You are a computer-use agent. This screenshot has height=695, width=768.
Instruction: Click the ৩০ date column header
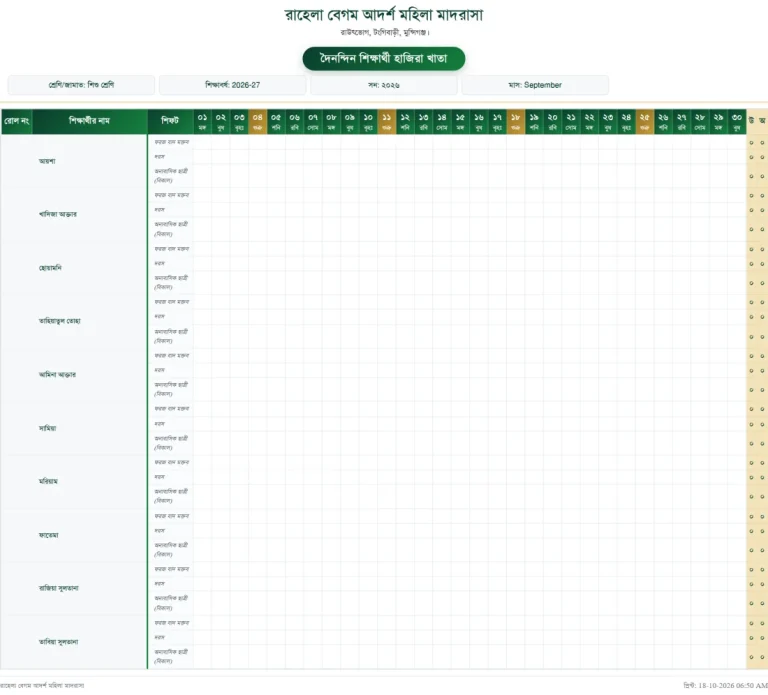pos(737,121)
